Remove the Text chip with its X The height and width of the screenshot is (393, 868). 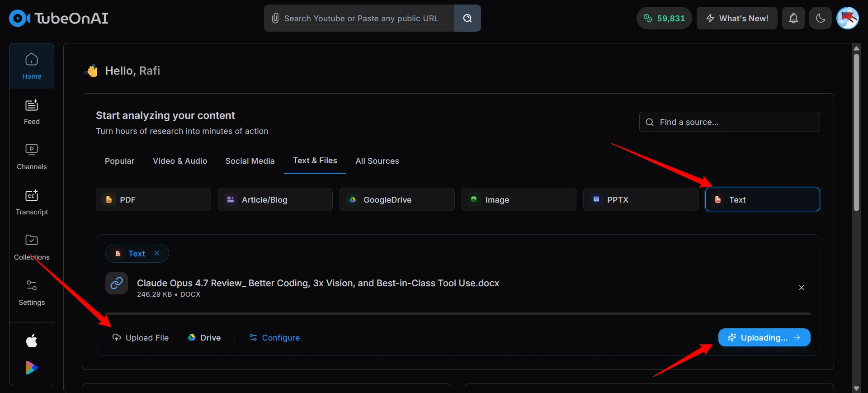(157, 253)
